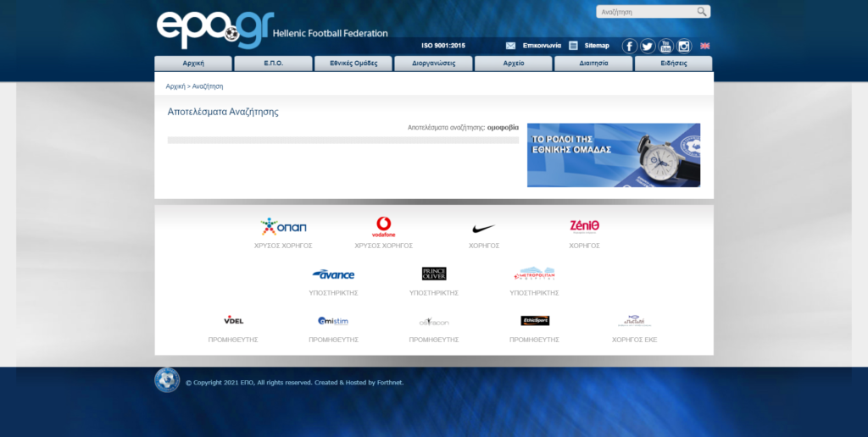Viewport: 868px width, 437px height.
Task: Click the amistim supplier logo
Action: [333, 321]
